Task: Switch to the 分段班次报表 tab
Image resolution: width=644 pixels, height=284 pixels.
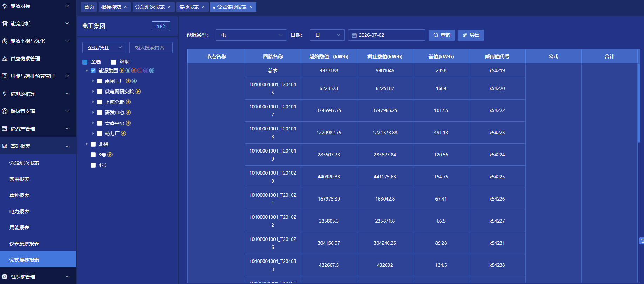Action: tap(150, 7)
